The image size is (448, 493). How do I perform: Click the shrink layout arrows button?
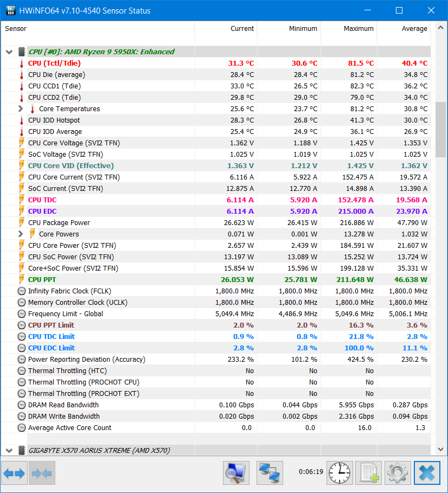pos(42,473)
